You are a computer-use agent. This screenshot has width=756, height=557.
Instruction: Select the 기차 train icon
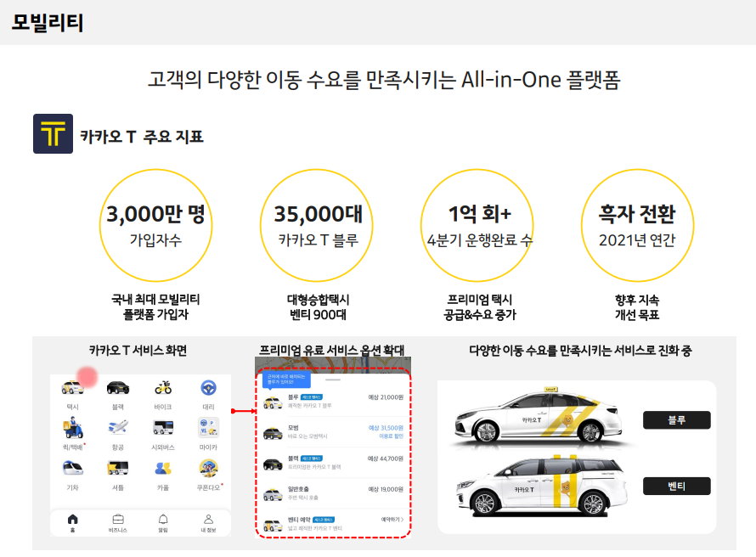tap(73, 468)
